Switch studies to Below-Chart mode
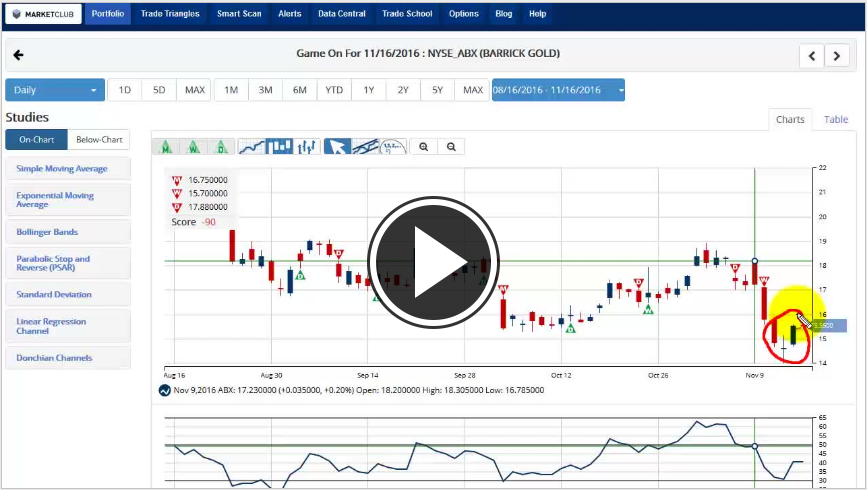867x490 pixels. 99,140
